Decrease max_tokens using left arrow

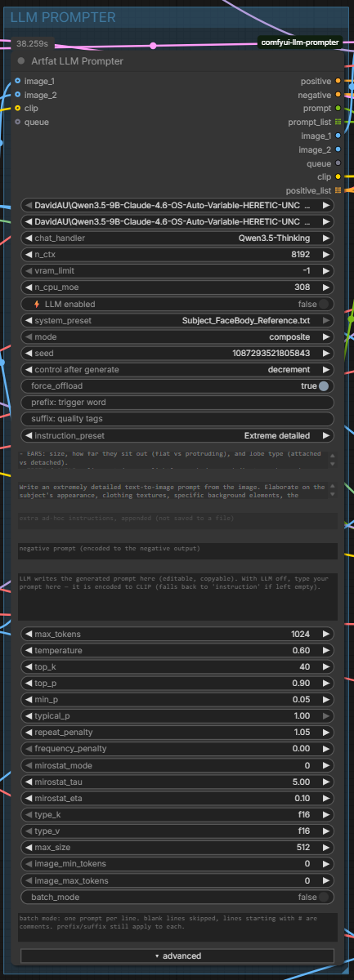pos(29,634)
